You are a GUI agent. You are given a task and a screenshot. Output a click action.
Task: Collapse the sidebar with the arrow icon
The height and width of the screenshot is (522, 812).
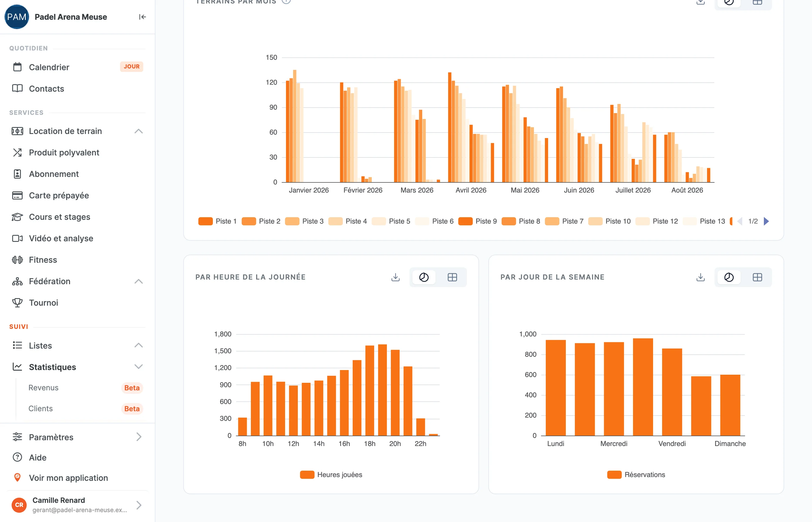142,17
